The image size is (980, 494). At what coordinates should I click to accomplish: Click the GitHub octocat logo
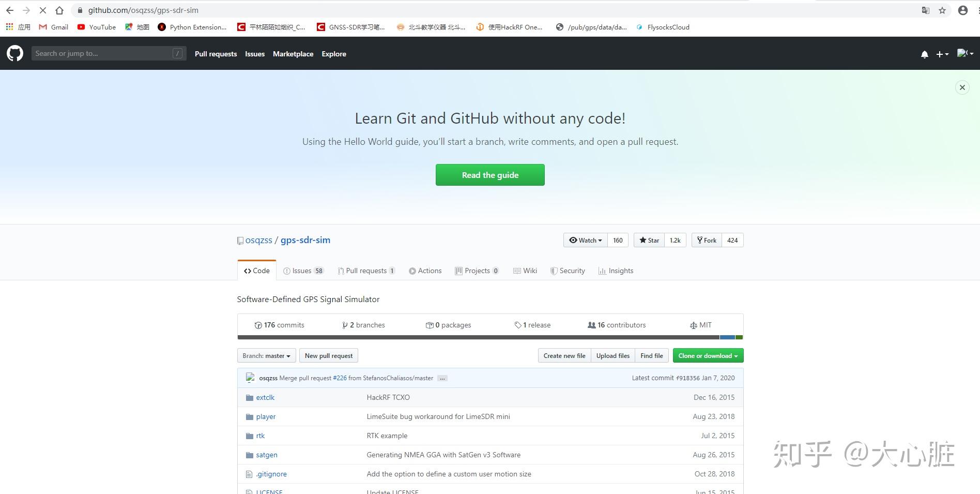15,53
